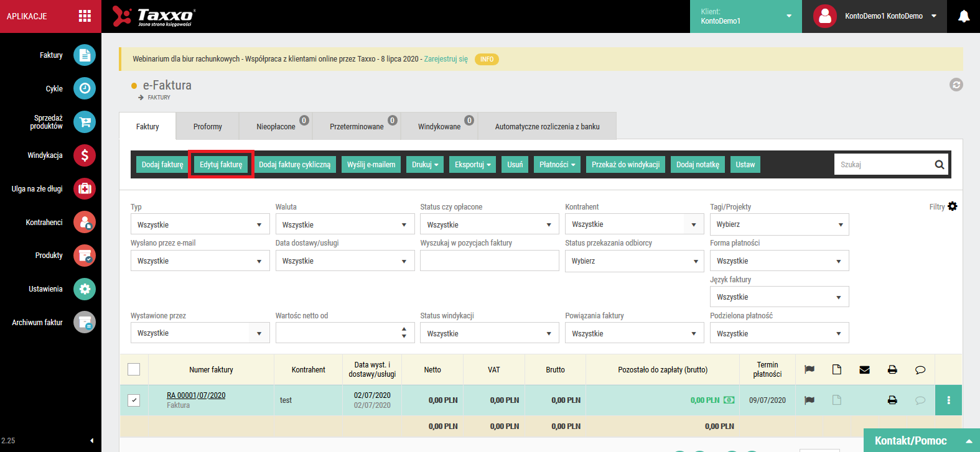Viewport: 980px width, 452px height.
Task: Expand the Typ filter dropdown
Action: point(200,224)
